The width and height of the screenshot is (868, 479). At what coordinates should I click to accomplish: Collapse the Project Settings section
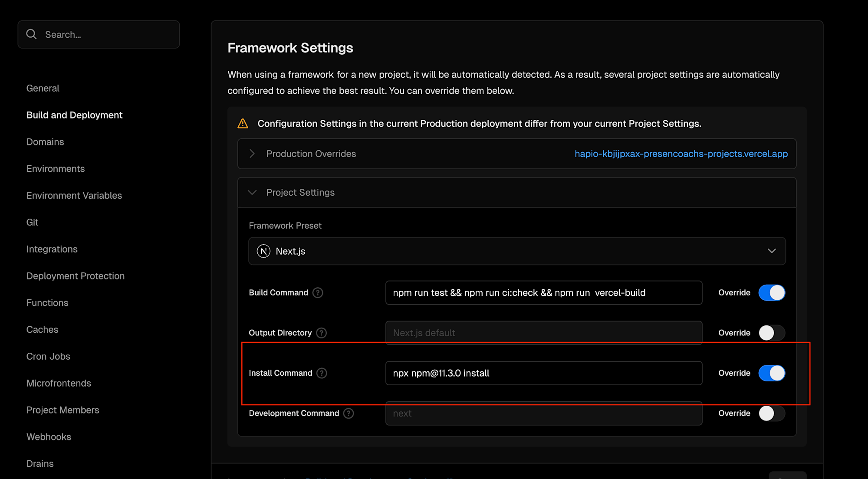pos(252,192)
